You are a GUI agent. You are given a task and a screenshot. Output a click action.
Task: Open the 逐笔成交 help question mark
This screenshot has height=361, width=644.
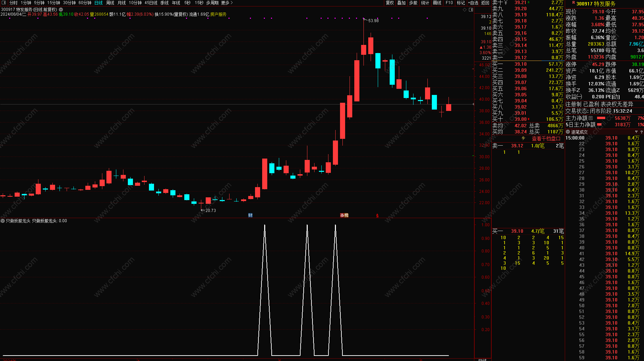pyautogui.click(x=641, y=132)
